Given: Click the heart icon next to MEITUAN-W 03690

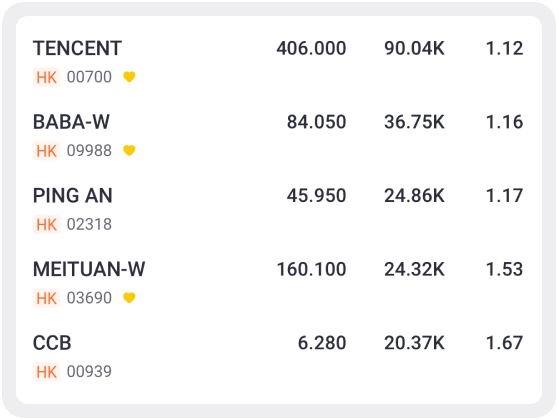Looking at the screenshot, I should click(129, 297).
